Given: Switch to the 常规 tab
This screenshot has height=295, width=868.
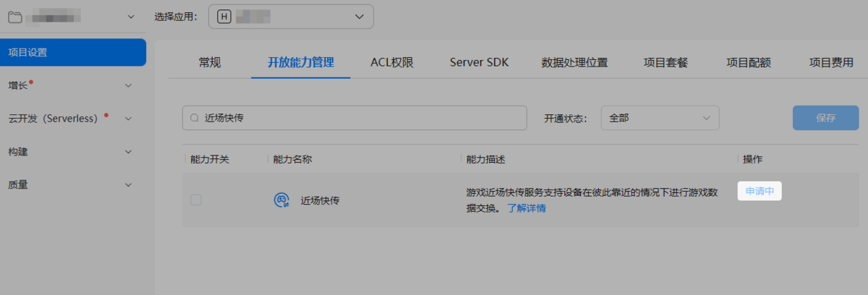Looking at the screenshot, I should [210, 62].
